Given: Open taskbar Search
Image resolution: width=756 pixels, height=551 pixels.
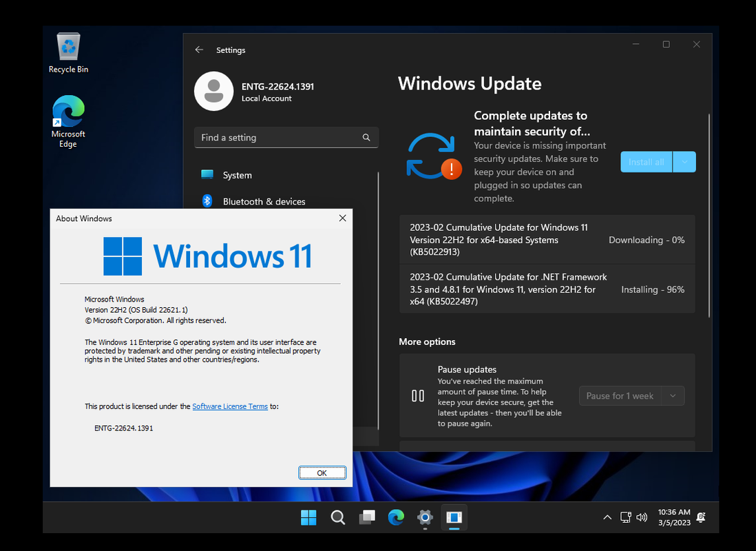Looking at the screenshot, I should click(x=338, y=518).
